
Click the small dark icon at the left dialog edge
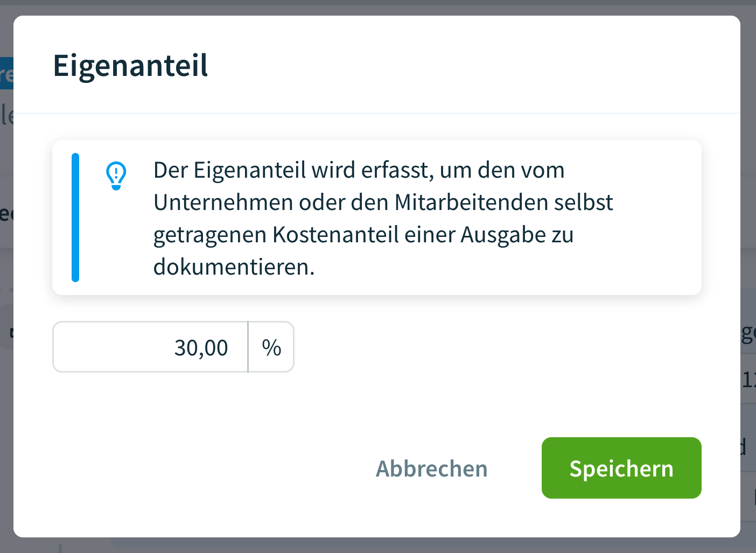[13, 333]
